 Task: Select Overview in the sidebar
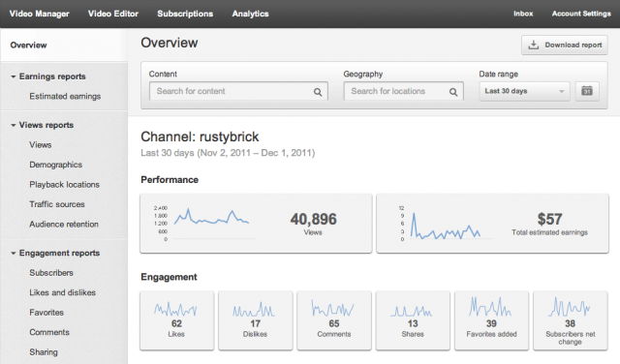coord(28,45)
